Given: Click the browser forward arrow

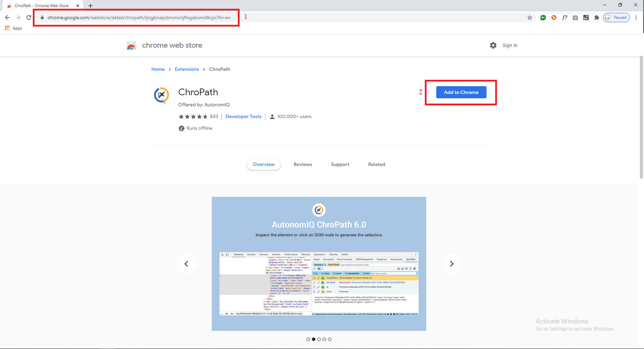Looking at the screenshot, I should [18, 18].
